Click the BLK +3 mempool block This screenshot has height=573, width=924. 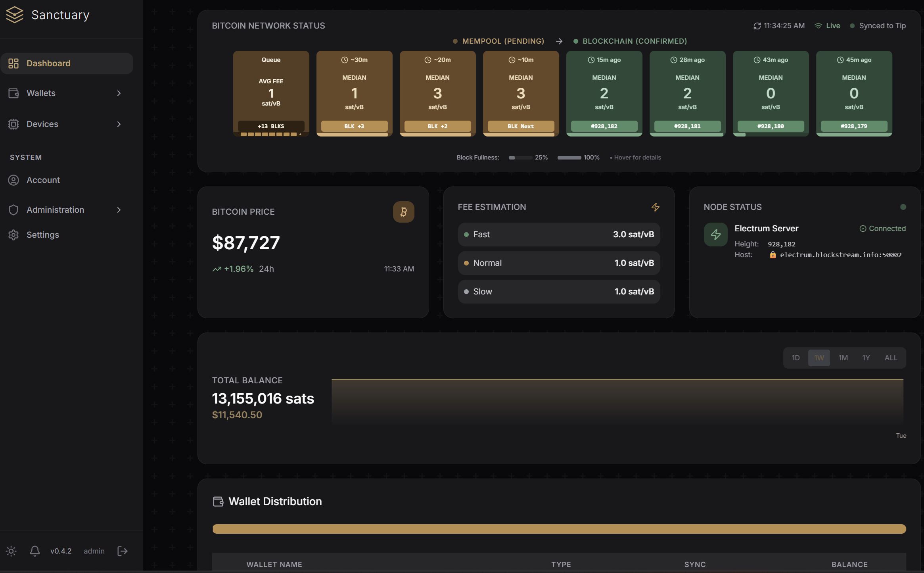(x=355, y=94)
